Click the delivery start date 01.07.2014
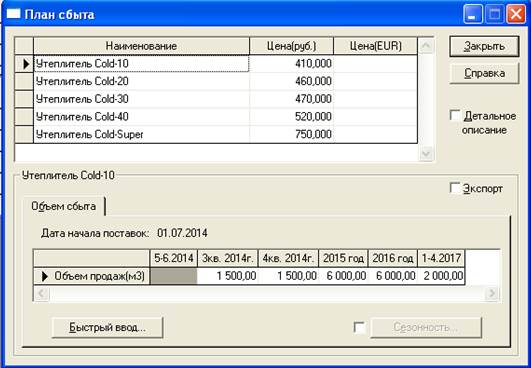 tap(182, 233)
